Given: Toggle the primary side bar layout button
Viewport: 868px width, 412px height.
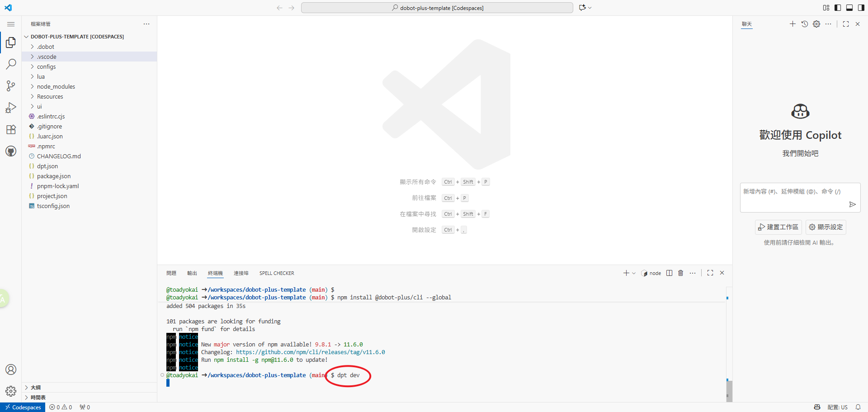Looking at the screenshot, I should click(x=838, y=8).
